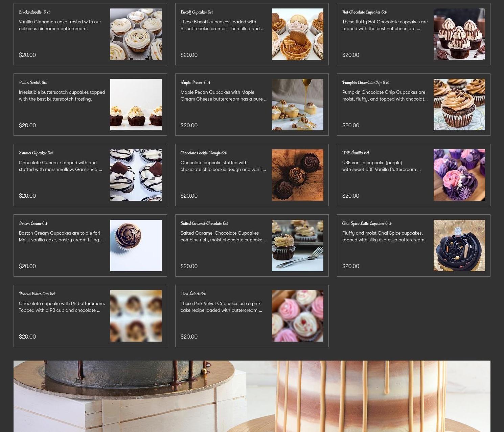Select the 'stuffed with marshmallow' S'mores description

pyautogui.click(x=61, y=166)
